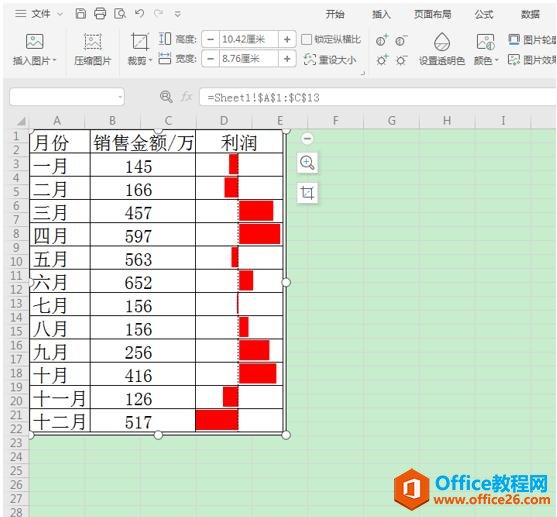Switch to the 插入 tab
This screenshot has height=517, width=557.
(381, 14)
